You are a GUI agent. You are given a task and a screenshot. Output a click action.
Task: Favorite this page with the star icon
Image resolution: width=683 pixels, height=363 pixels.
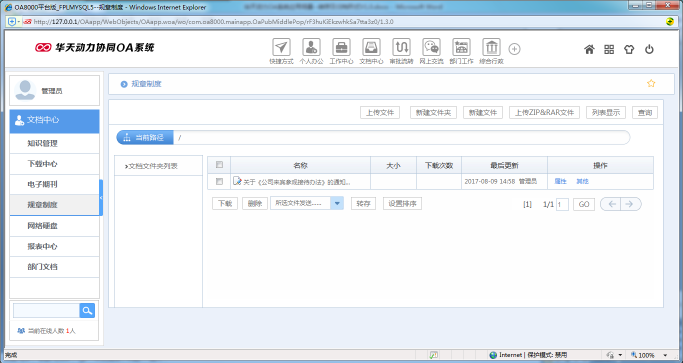pyautogui.click(x=651, y=83)
